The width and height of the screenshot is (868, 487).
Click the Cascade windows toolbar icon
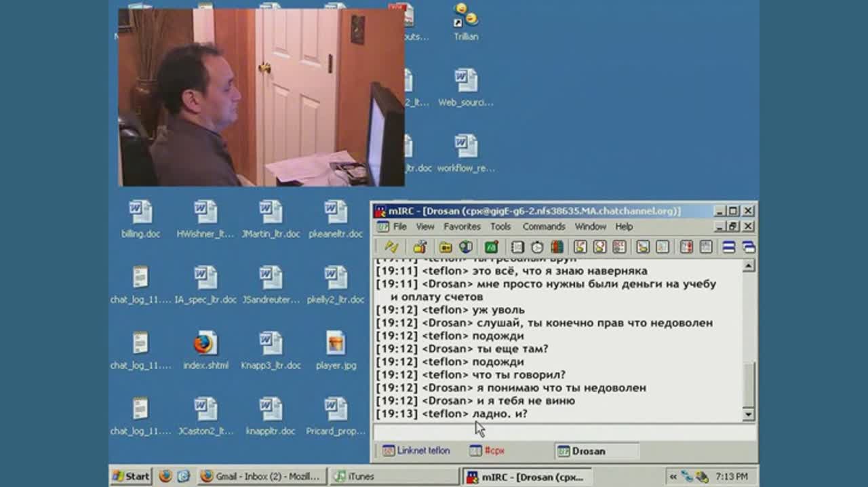pyautogui.click(x=749, y=247)
